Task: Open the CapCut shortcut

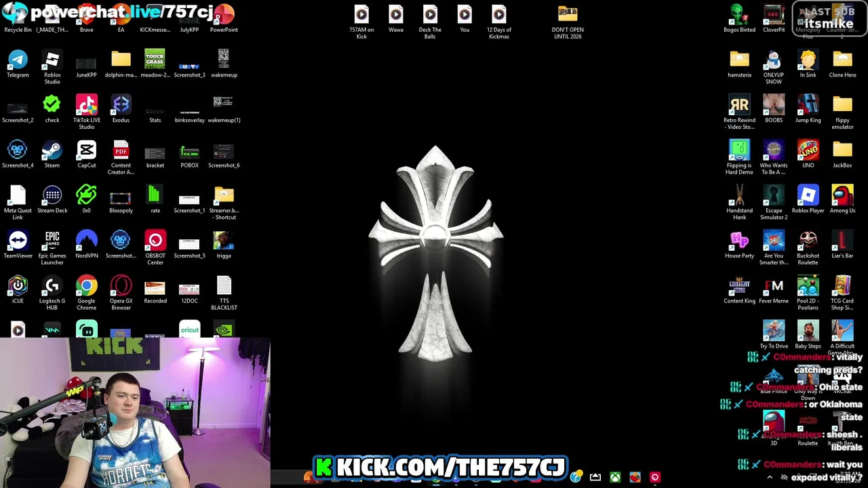Action: coord(86,154)
